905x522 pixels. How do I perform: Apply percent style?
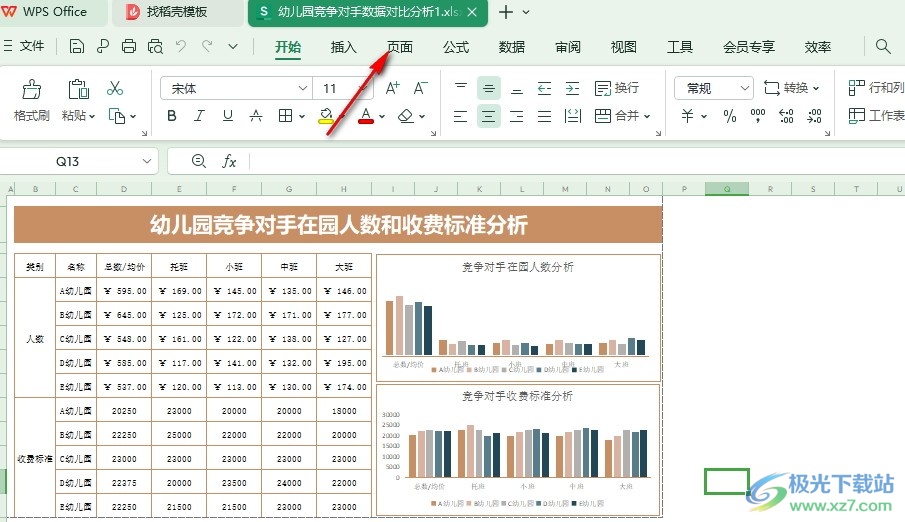click(730, 116)
